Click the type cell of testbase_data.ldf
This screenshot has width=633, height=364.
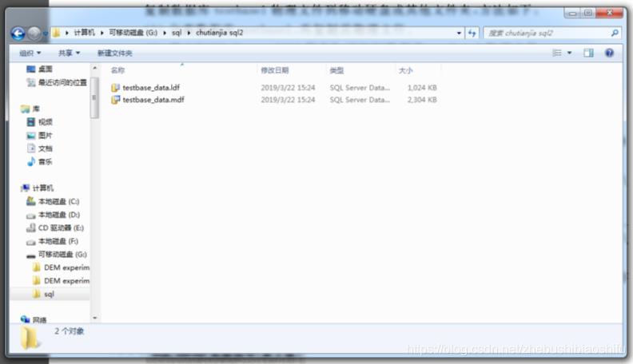click(x=360, y=88)
